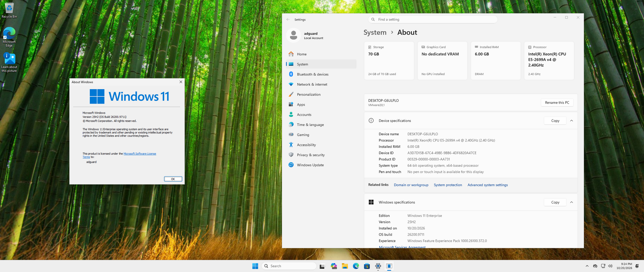Click the Gaming controller icon

point(291,135)
